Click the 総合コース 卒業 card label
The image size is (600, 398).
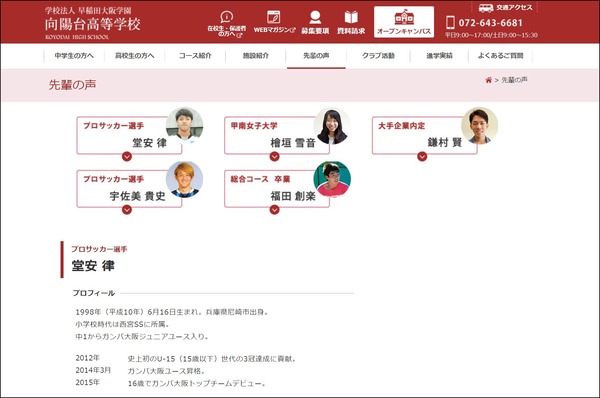click(x=260, y=179)
